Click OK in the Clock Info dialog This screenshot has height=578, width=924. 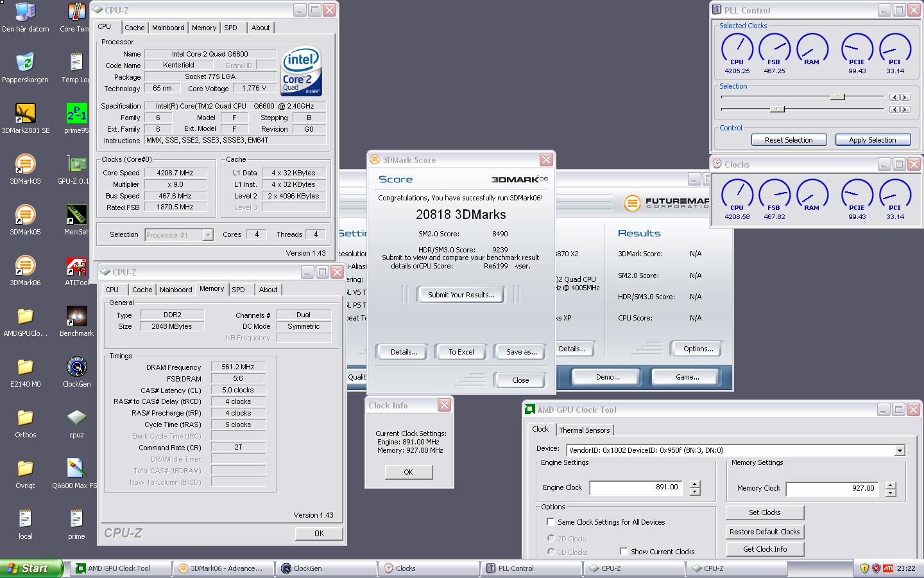(409, 472)
